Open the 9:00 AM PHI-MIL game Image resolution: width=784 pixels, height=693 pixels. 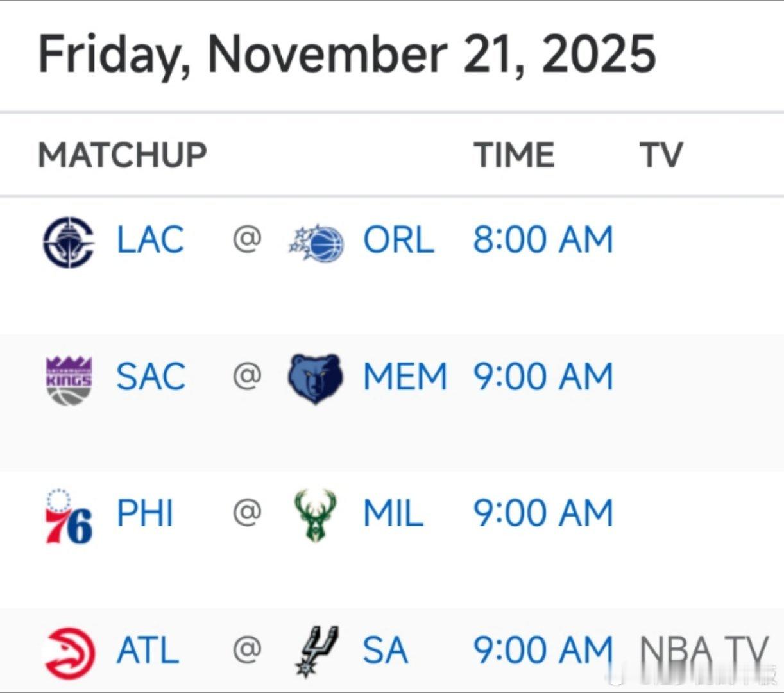coord(543,513)
